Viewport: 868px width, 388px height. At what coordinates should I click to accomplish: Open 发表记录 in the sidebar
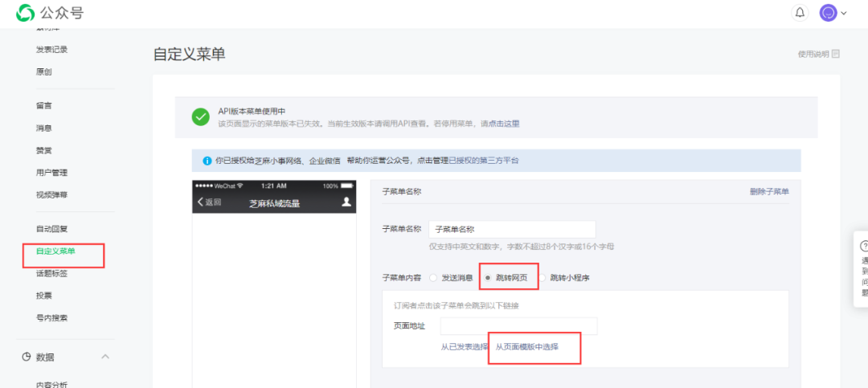point(52,49)
